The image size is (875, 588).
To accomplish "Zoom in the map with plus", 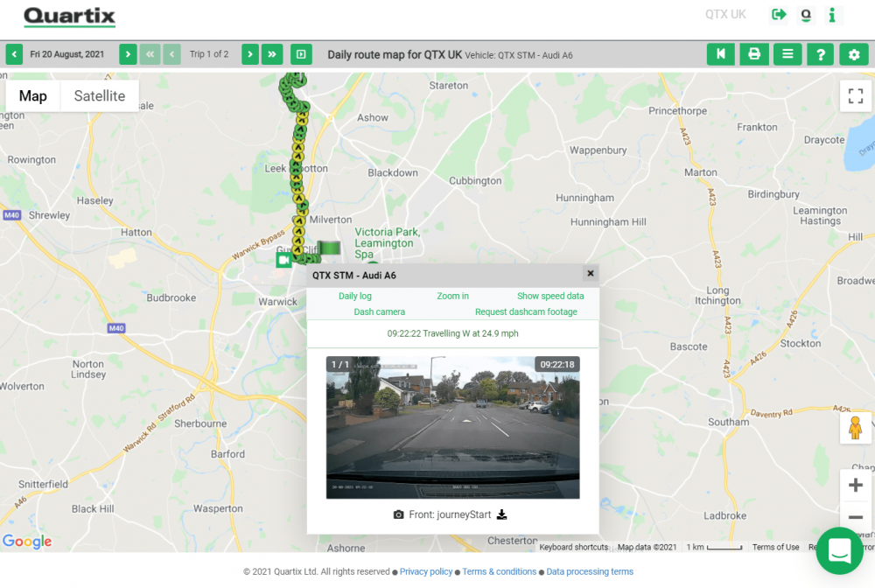I will pyautogui.click(x=856, y=486).
